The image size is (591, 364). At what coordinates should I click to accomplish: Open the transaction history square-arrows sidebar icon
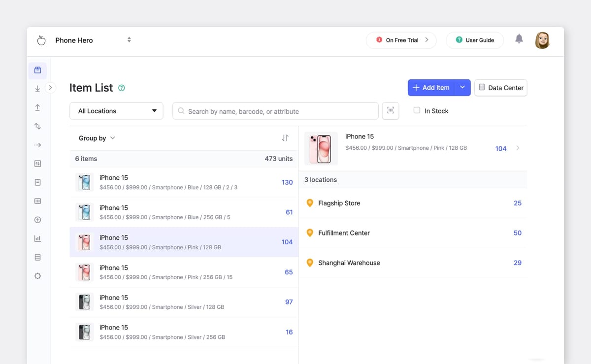(37, 164)
